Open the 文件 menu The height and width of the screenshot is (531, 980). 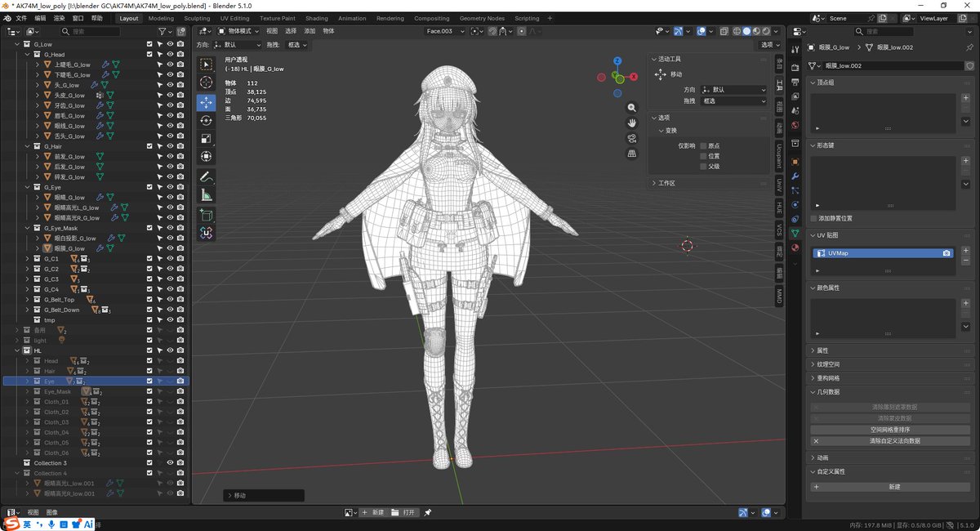21,18
